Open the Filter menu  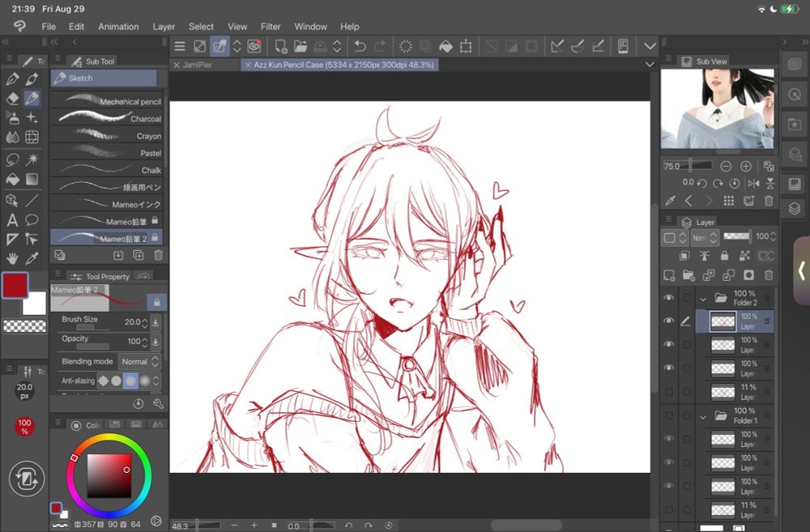pos(271,27)
